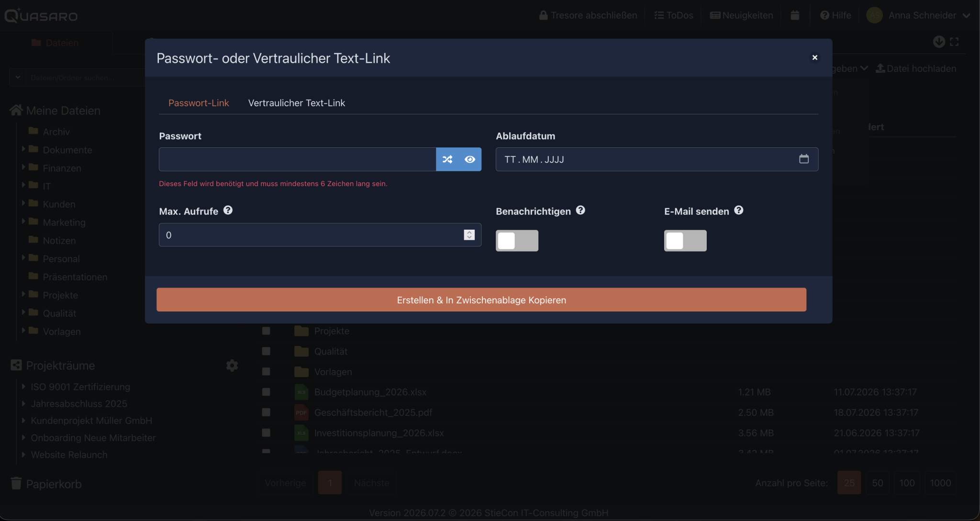The image size is (980, 521).
Task: Open the search filter dropdown arrow
Action: click(18, 77)
